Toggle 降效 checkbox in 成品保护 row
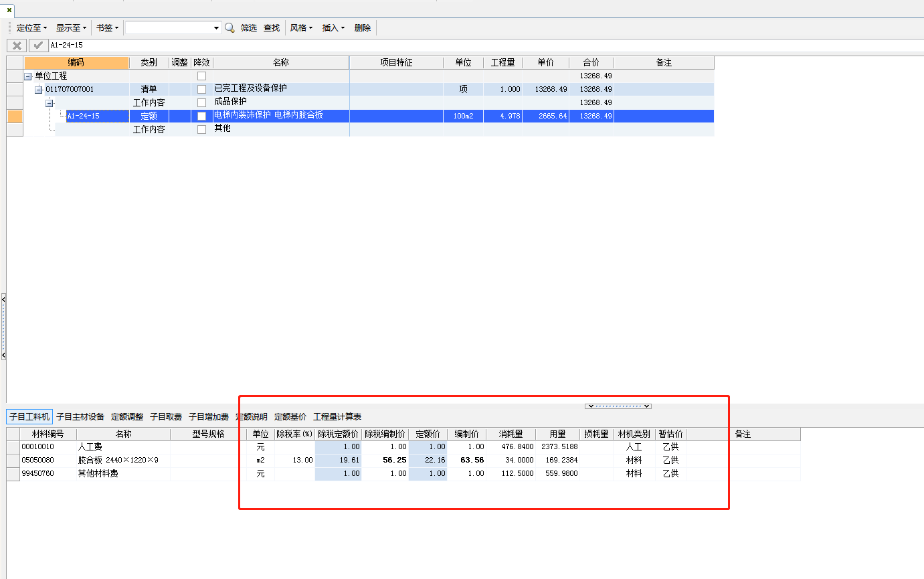This screenshot has height=579, width=924. [x=201, y=103]
